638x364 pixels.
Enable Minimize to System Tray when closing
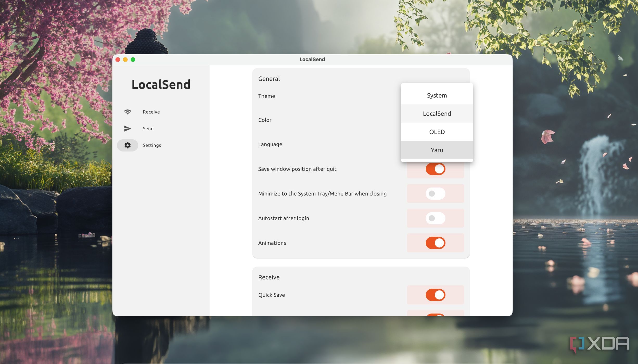(x=435, y=193)
